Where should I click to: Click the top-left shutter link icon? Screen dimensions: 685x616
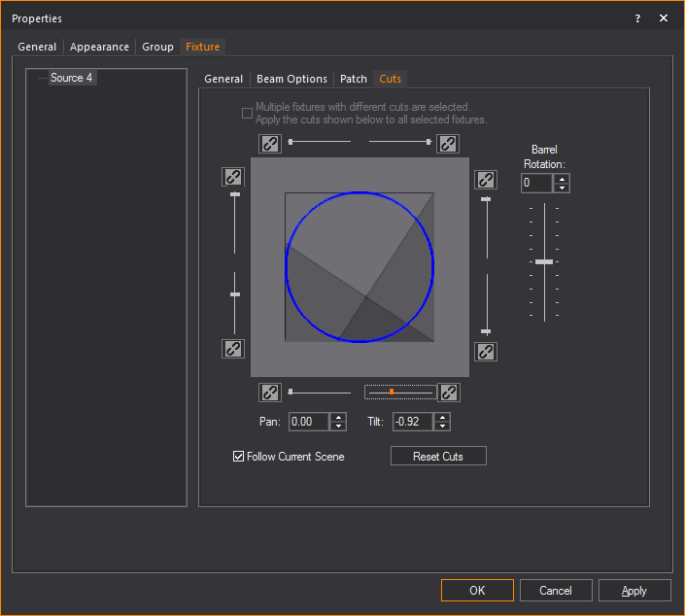[270, 144]
